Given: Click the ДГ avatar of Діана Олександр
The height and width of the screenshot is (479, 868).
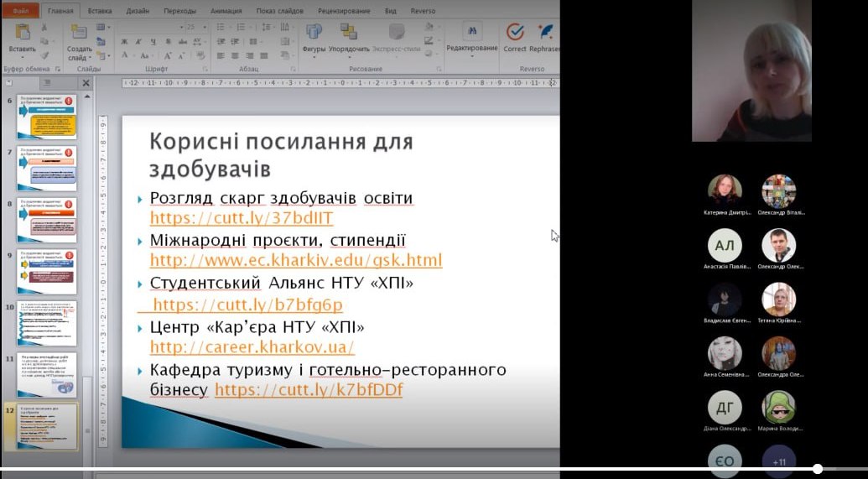Looking at the screenshot, I should (725, 408).
